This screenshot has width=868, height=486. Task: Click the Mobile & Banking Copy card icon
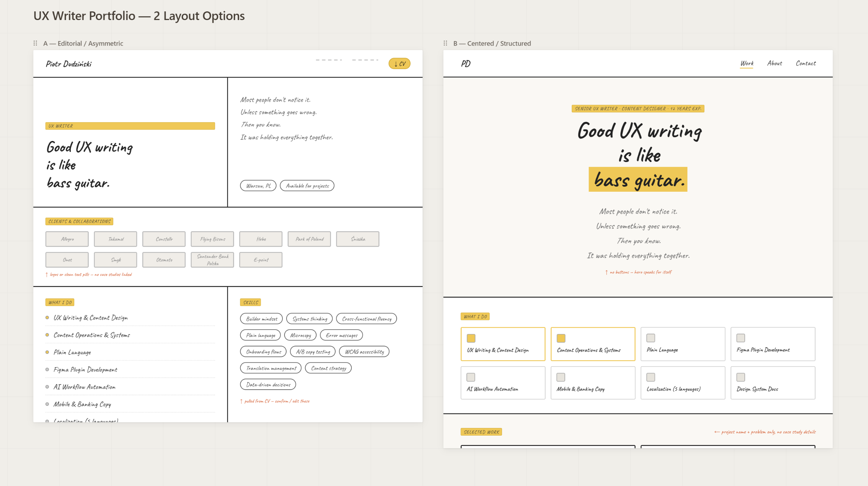(561, 377)
